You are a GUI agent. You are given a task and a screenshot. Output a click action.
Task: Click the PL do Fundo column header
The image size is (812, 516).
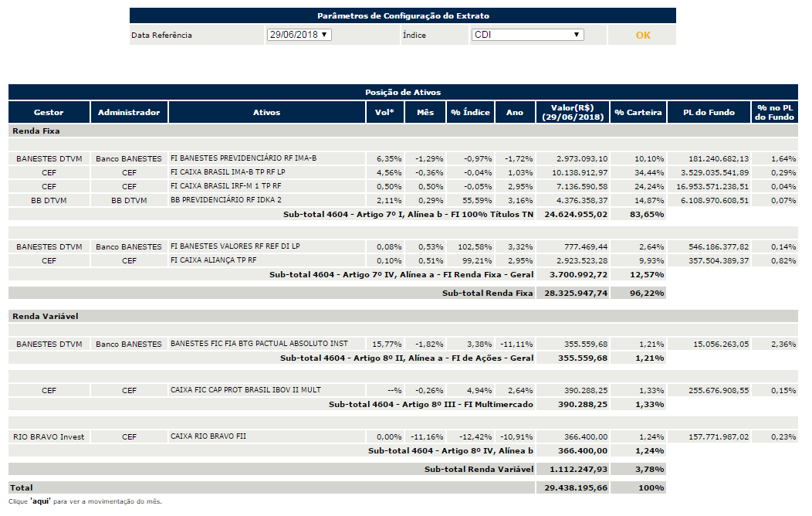click(x=709, y=113)
